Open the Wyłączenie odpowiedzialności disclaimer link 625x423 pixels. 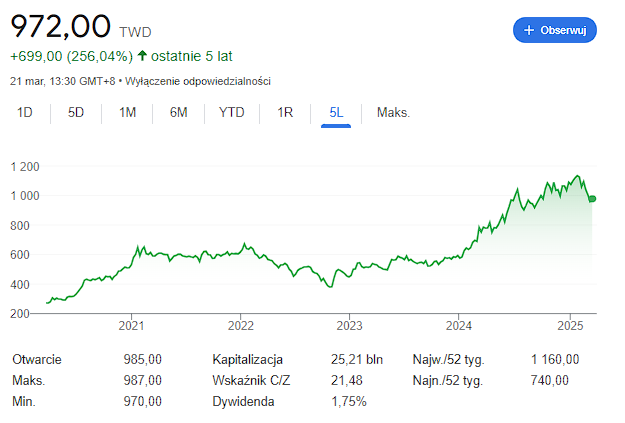197,81
